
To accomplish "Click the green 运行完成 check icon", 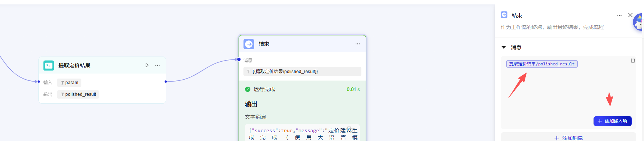I will pyautogui.click(x=247, y=89).
